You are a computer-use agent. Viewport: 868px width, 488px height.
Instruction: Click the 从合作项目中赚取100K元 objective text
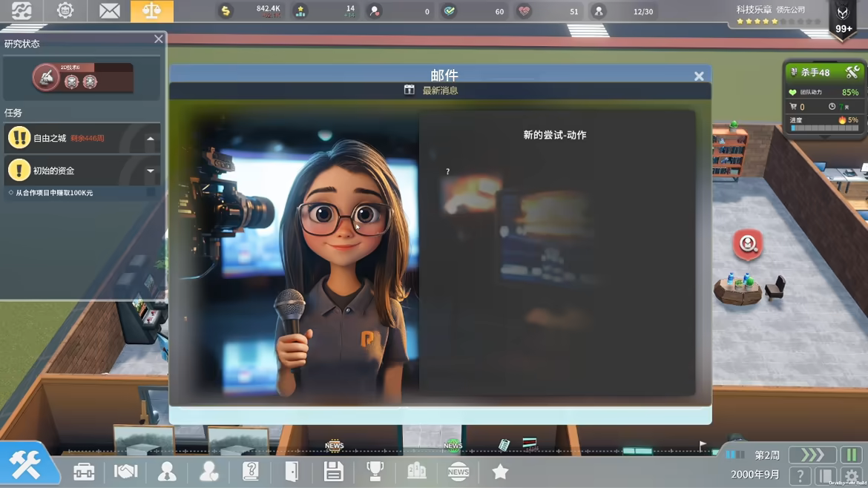pyautogui.click(x=54, y=193)
